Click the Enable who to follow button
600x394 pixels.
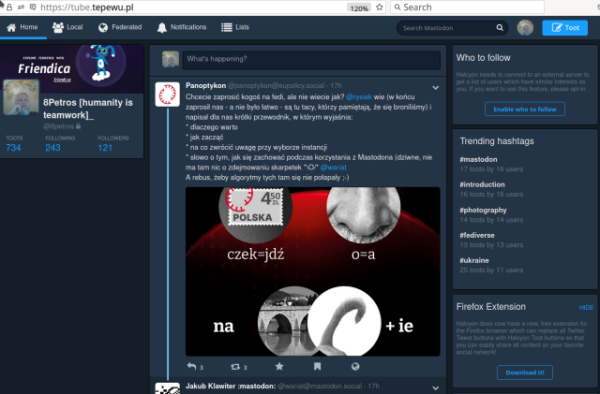525,109
